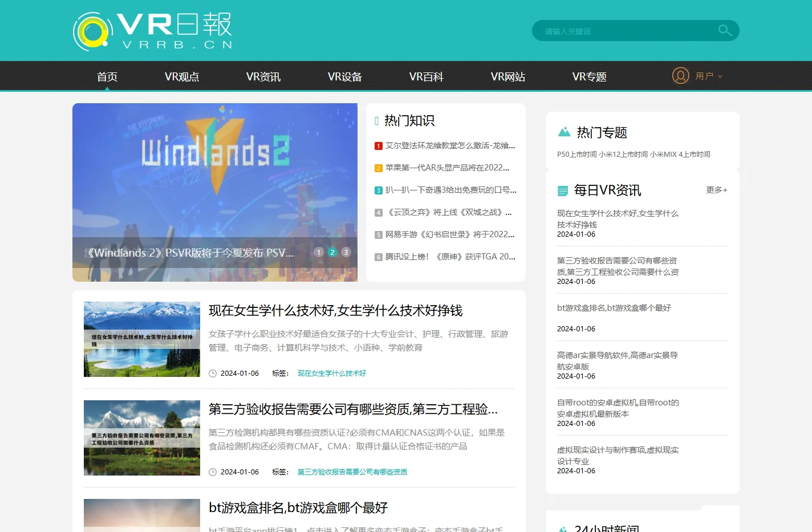This screenshot has height=532, width=812.
Task: Click rank badge 6 in 热门知识
Action: (x=378, y=257)
